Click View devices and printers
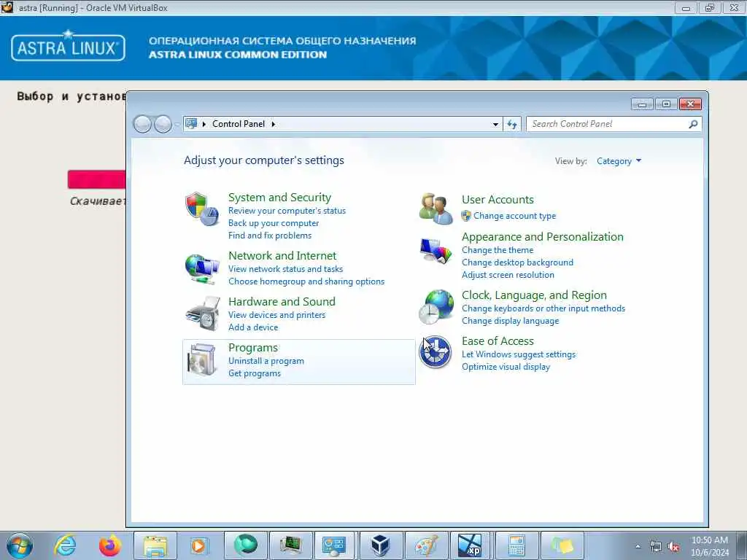Viewport: 747px width, 560px height. tap(276, 315)
